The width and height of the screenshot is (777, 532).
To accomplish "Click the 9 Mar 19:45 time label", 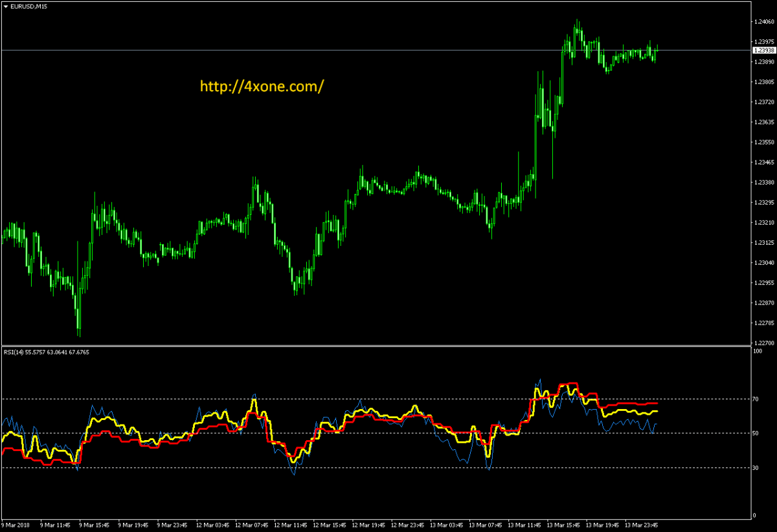I will tap(134, 525).
